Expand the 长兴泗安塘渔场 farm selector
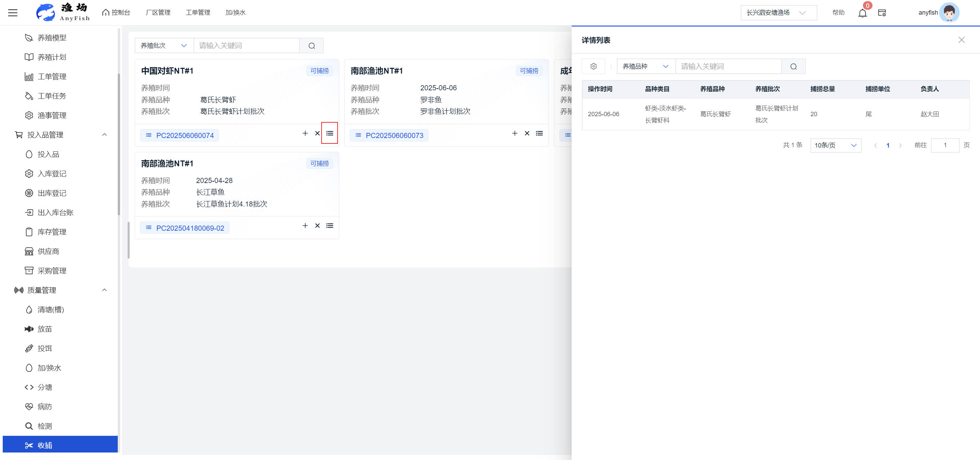Image resolution: width=980 pixels, height=460 pixels. tap(778, 13)
